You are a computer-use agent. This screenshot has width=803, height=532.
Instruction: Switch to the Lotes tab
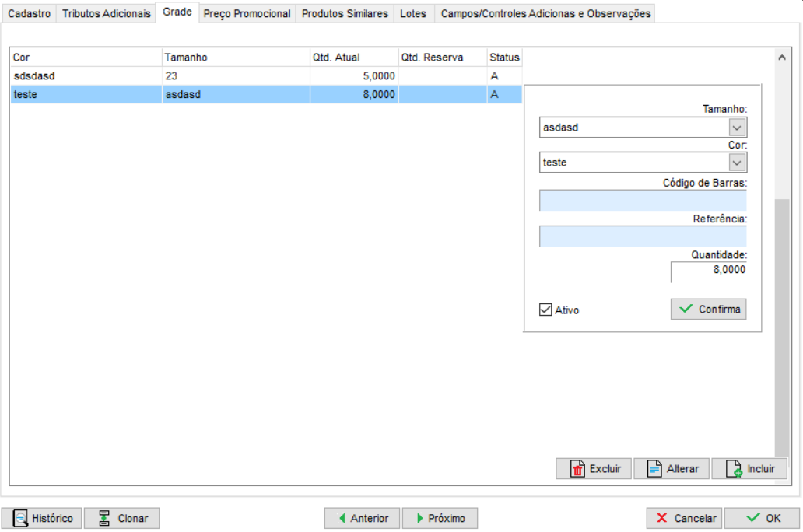[x=412, y=14]
